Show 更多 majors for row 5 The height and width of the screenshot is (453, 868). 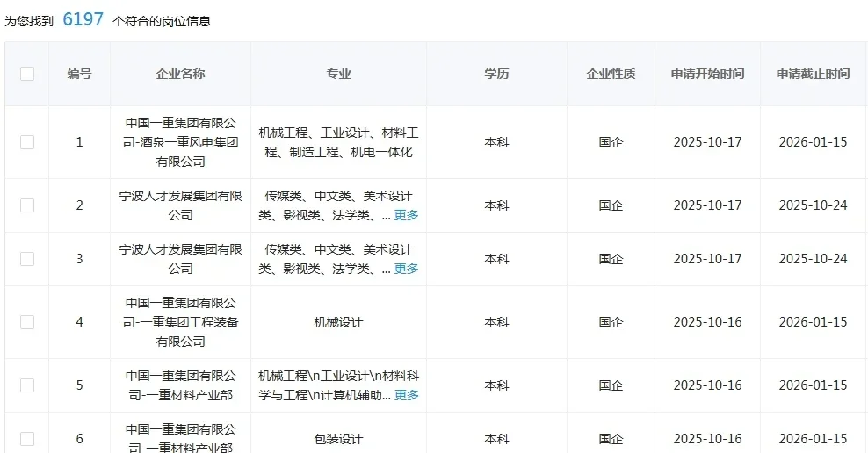point(406,395)
